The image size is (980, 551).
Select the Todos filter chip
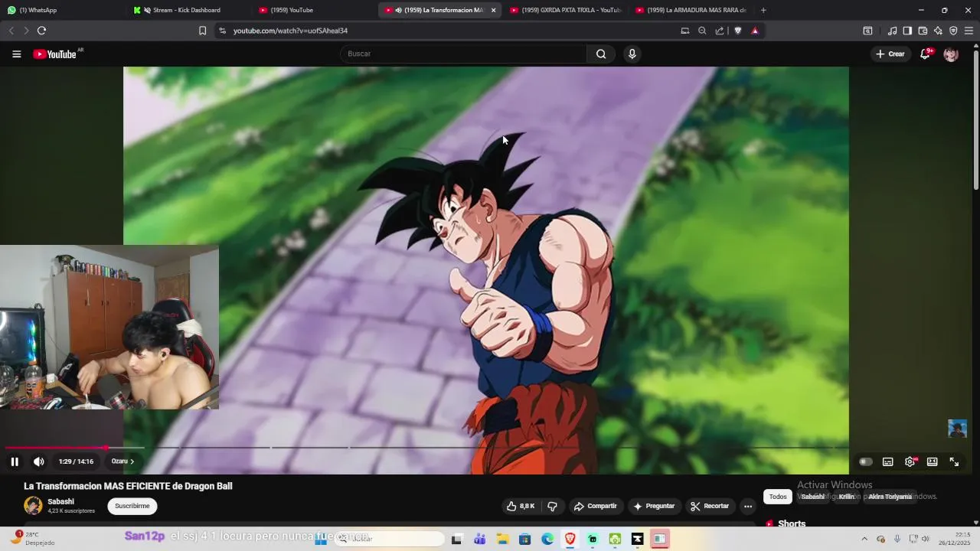[x=778, y=497]
